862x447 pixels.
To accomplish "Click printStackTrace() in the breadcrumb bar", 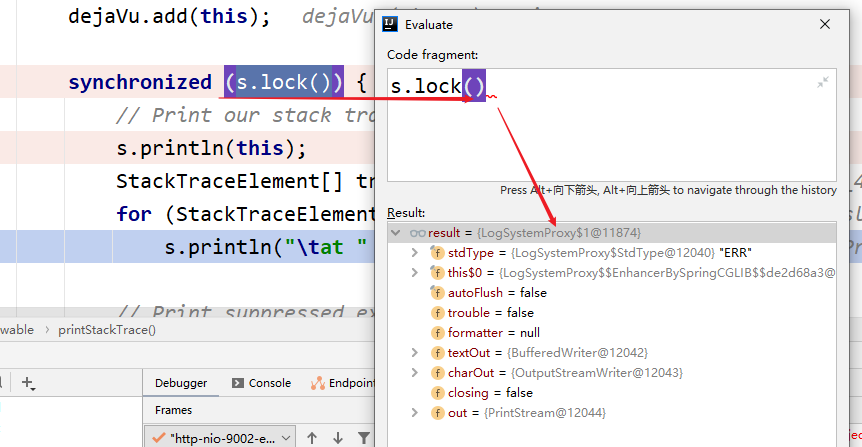I will click(107, 330).
